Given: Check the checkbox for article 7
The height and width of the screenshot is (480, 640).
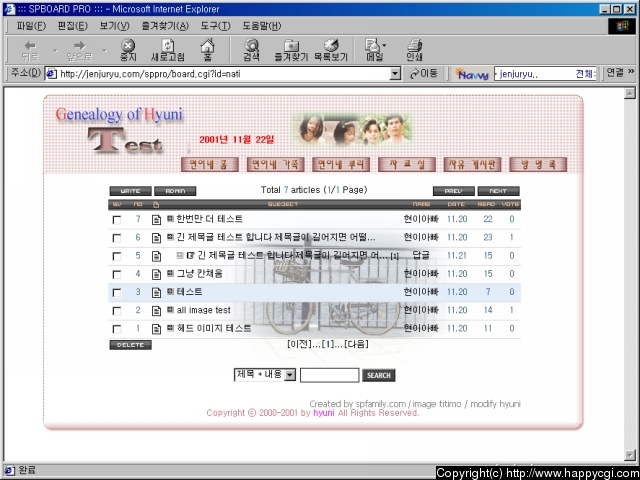Looking at the screenshot, I should (117, 220).
